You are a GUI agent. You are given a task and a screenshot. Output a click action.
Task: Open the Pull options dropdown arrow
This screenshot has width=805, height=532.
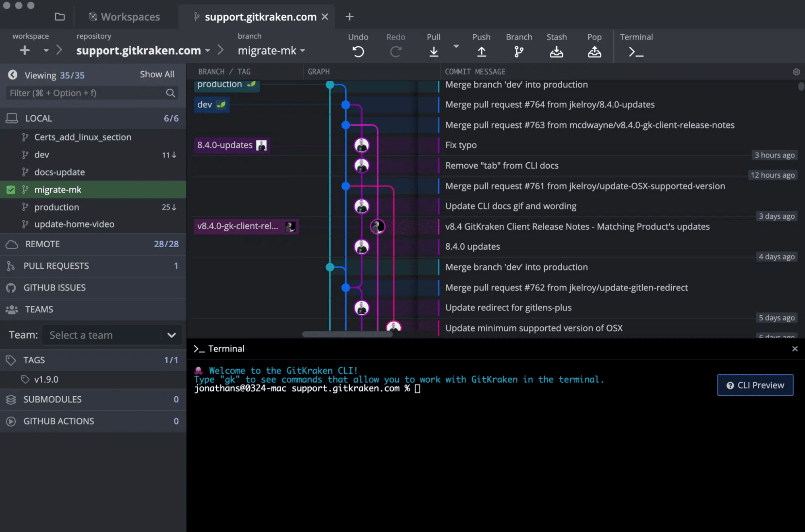(456, 46)
